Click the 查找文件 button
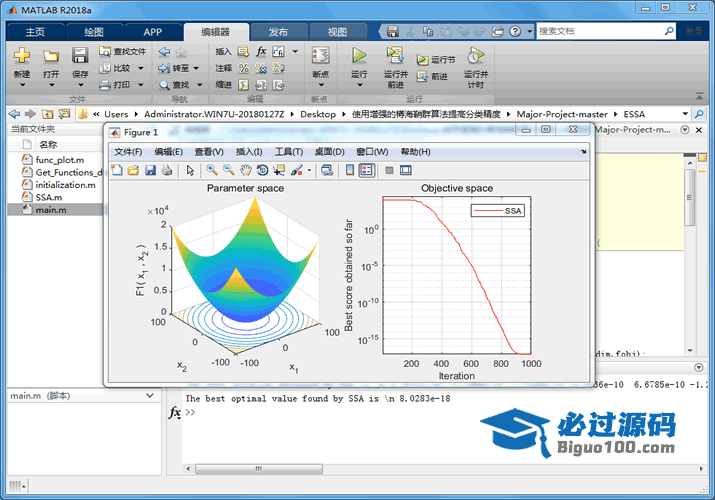This screenshot has height=500, width=715. coord(123,52)
